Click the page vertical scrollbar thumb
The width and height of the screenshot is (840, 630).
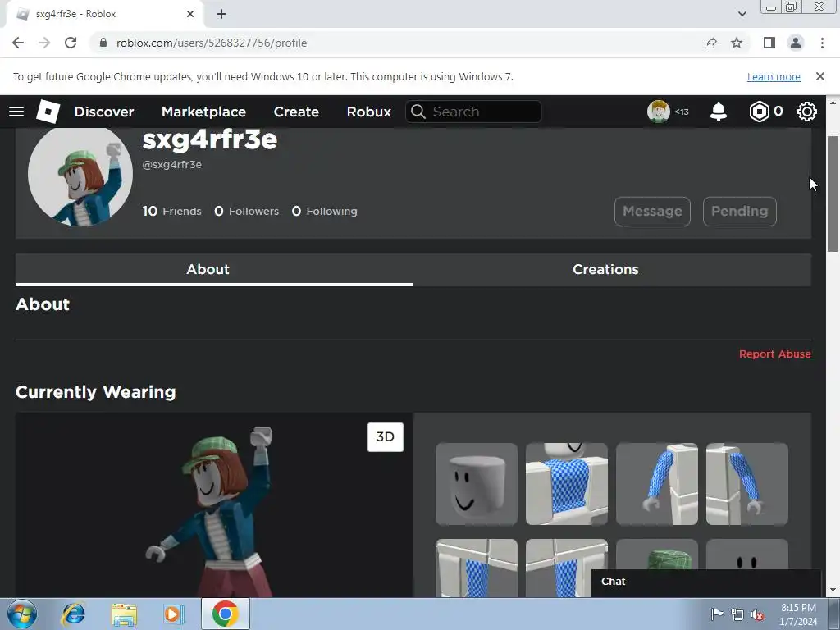pos(833,194)
